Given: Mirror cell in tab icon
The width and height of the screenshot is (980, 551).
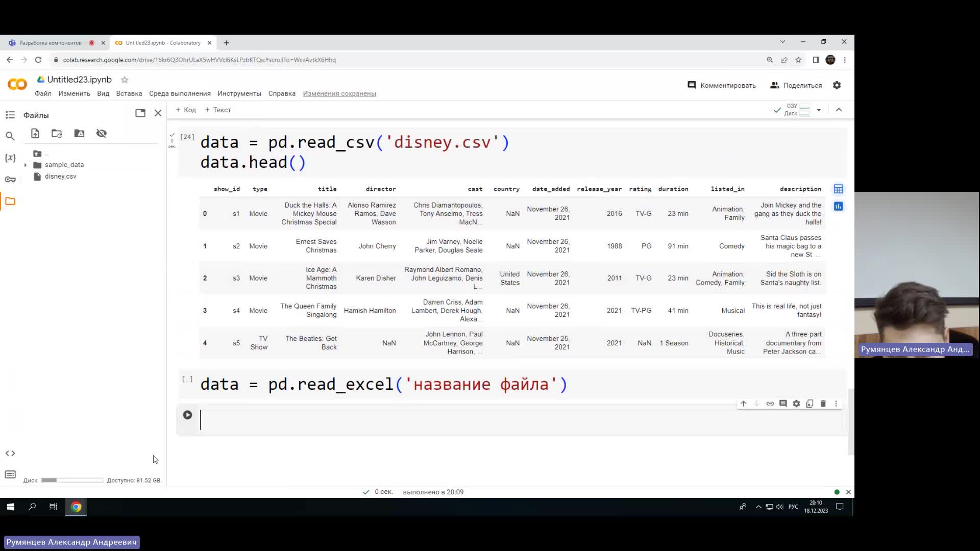Looking at the screenshot, I should 810,404.
